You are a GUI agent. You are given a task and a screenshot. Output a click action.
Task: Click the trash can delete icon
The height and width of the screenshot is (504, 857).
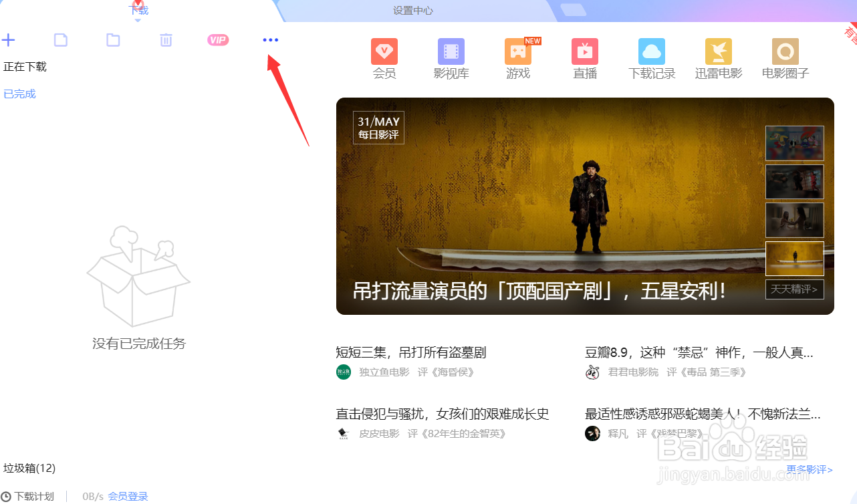[166, 40]
